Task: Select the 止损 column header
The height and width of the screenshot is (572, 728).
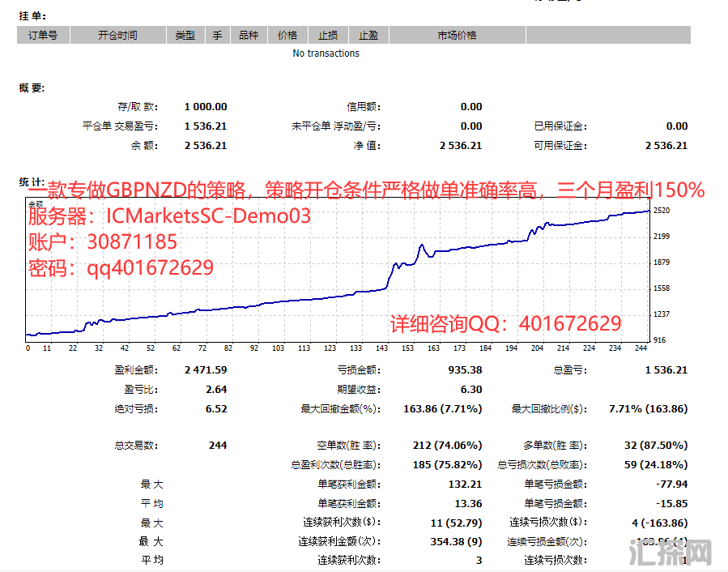Action: [x=328, y=35]
